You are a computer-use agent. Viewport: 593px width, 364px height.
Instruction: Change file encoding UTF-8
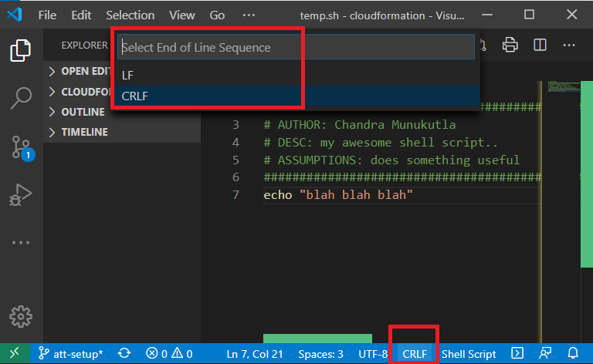373,354
